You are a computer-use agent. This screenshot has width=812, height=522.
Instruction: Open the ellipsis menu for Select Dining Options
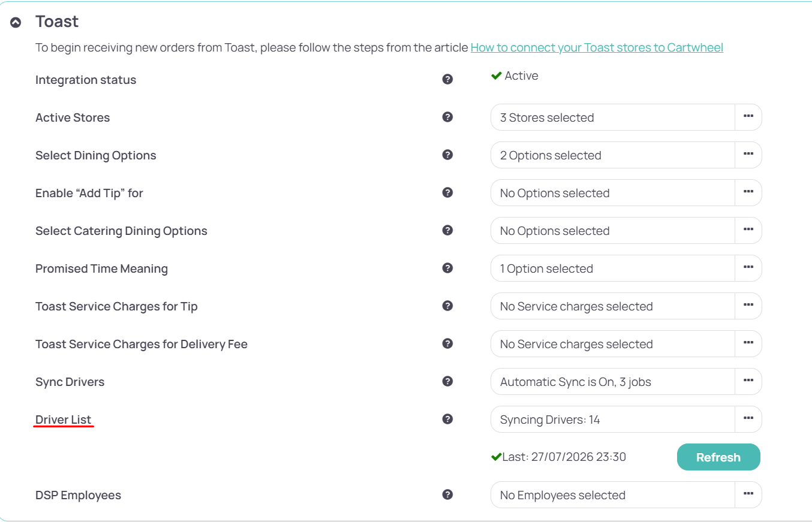coord(748,155)
